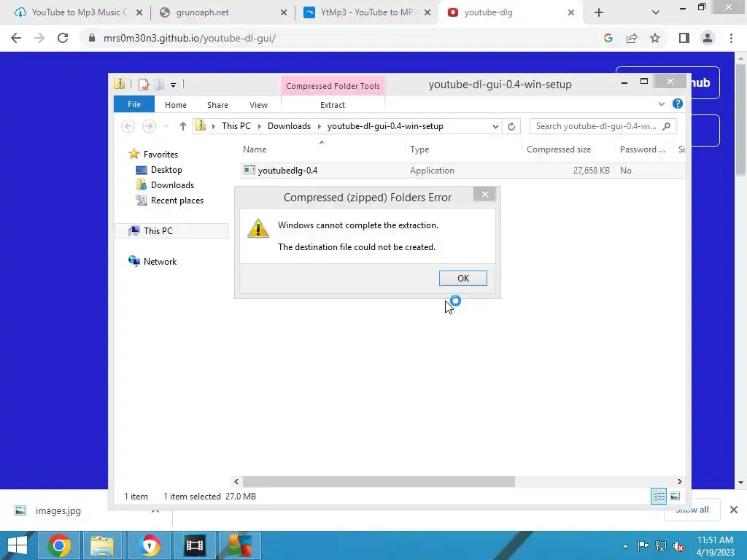The width and height of the screenshot is (747, 560).
Task: Close the Compressed Folders Error dialog
Action: (x=484, y=194)
